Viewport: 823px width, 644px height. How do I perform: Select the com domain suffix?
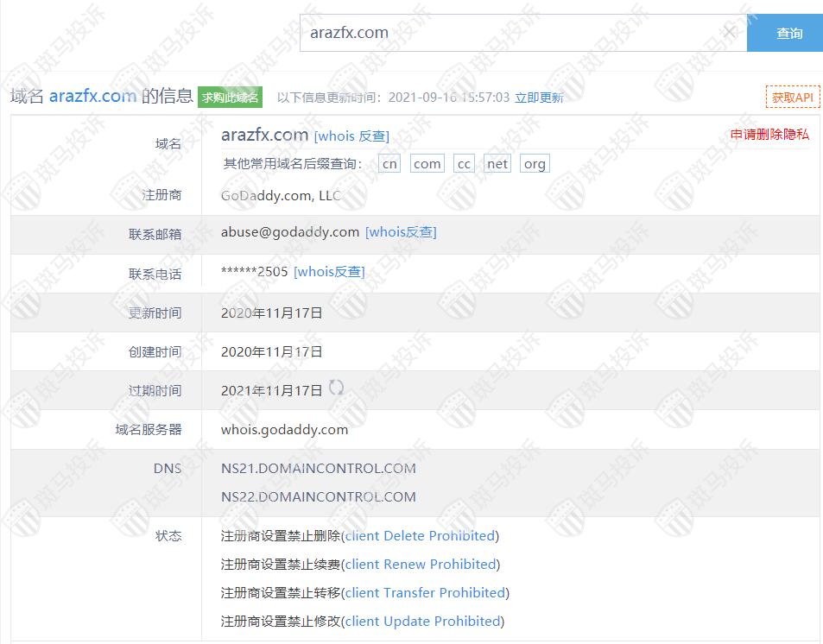click(x=427, y=164)
